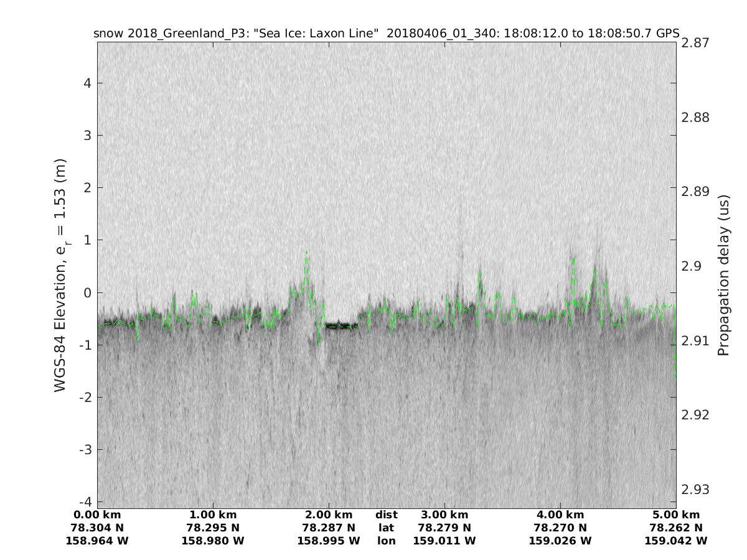Screen dimensions: 747x560
Task: Click the "2.93" propagation delay tick label
Action: (695, 490)
